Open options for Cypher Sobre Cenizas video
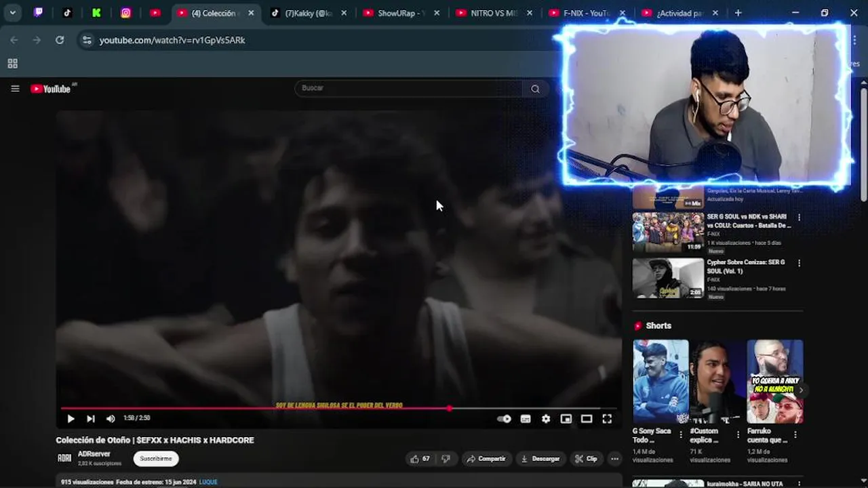868x488 pixels. [x=799, y=263]
